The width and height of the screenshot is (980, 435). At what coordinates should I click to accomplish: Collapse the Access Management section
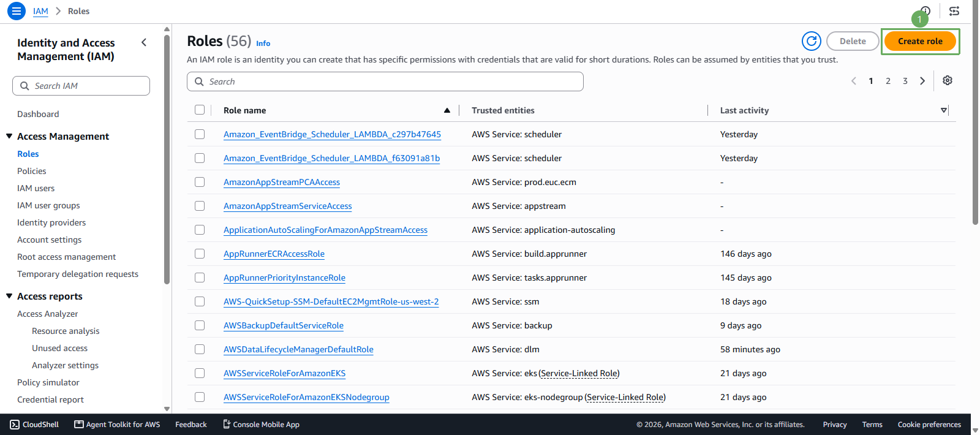point(9,136)
